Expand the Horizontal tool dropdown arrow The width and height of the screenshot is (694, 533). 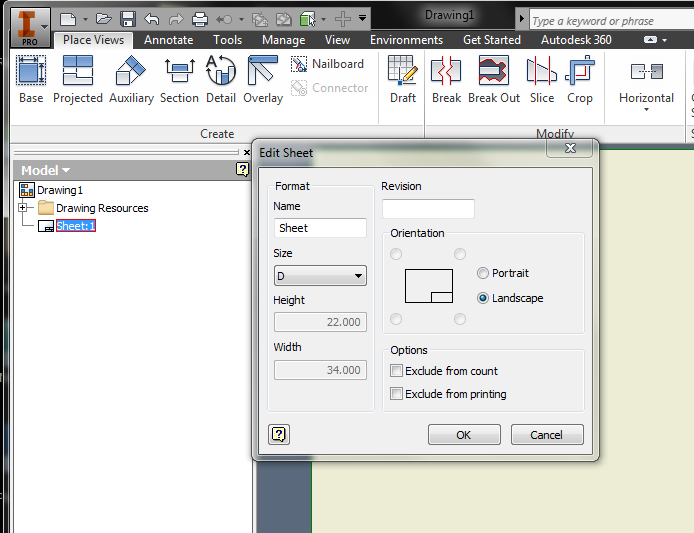646,109
